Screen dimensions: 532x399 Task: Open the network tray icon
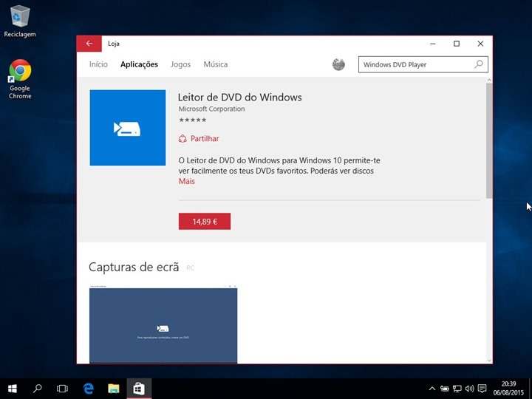(457, 389)
